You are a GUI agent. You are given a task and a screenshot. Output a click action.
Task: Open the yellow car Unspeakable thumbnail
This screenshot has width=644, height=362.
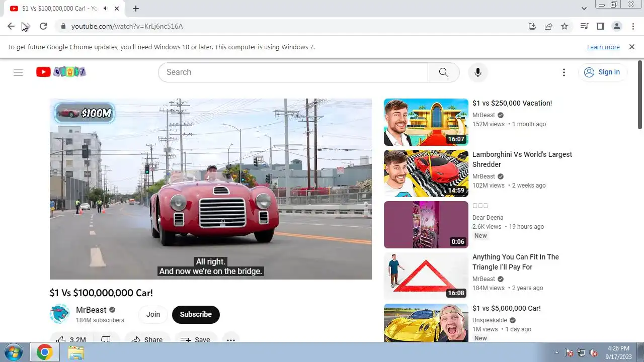coord(426,323)
